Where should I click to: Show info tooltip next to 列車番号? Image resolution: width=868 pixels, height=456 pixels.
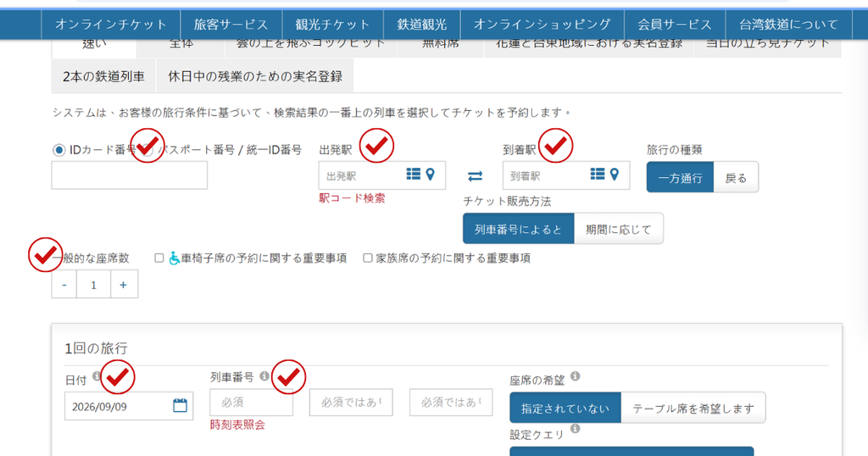264,376
